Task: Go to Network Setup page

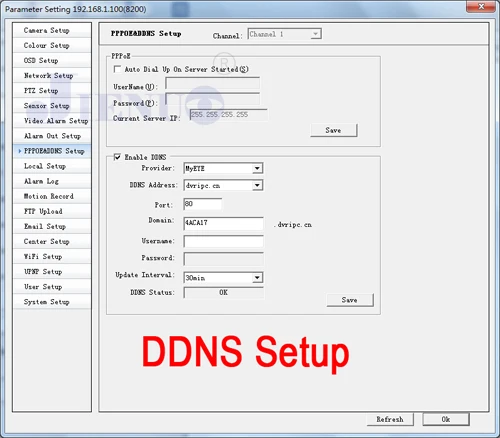Action: coord(52,75)
